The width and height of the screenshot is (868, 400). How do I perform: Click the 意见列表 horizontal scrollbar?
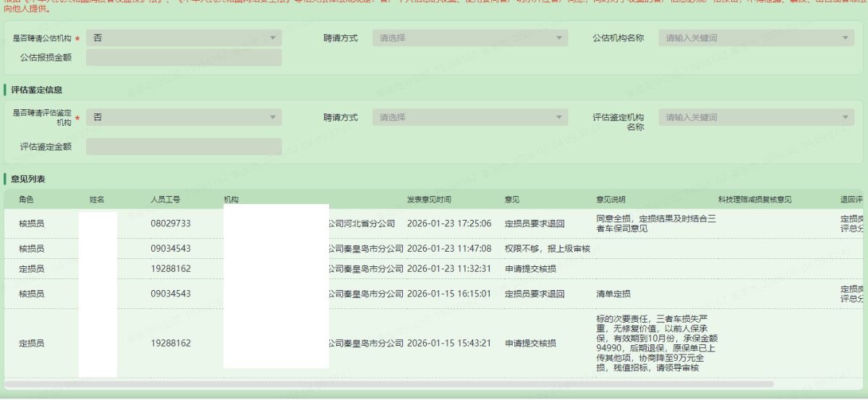coord(389,384)
